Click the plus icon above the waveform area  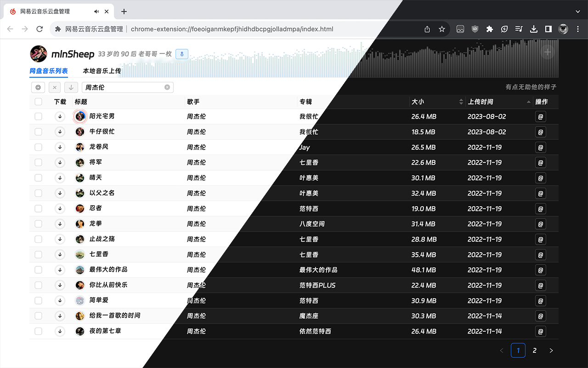548,52
